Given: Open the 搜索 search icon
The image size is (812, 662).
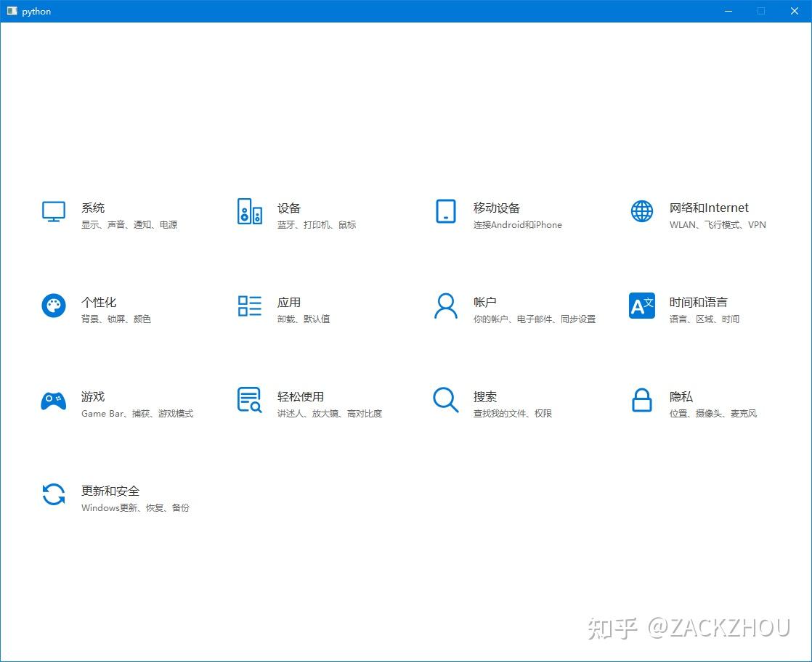Looking at the screenshot, I should [x=445, y=400].
